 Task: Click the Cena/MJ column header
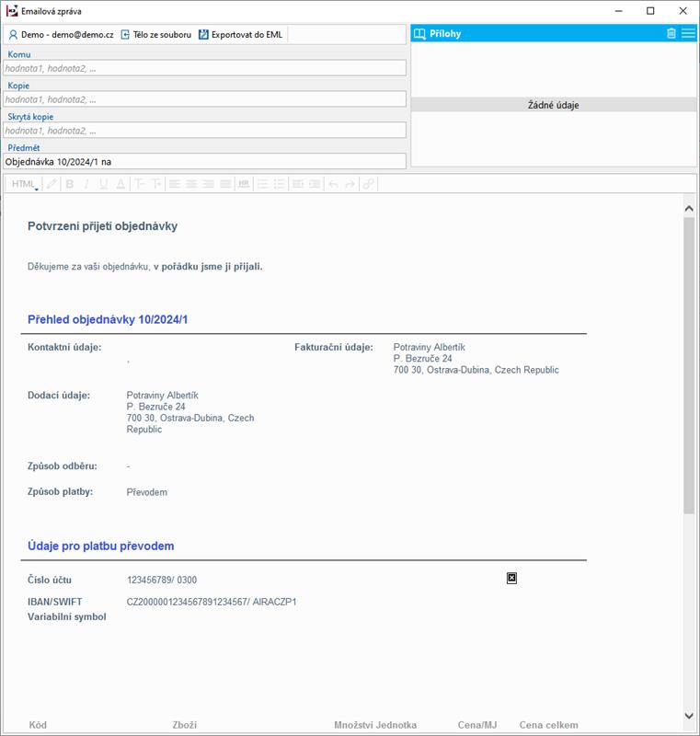click(477, 725)
